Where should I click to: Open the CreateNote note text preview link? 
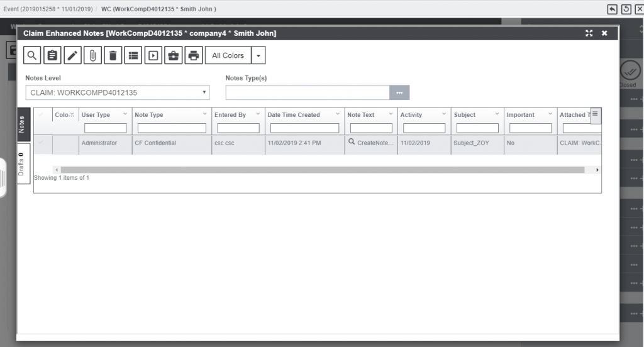375,143
